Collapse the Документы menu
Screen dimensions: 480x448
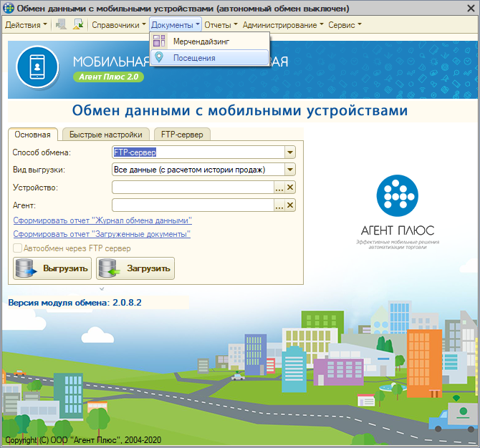coord(176,25)
